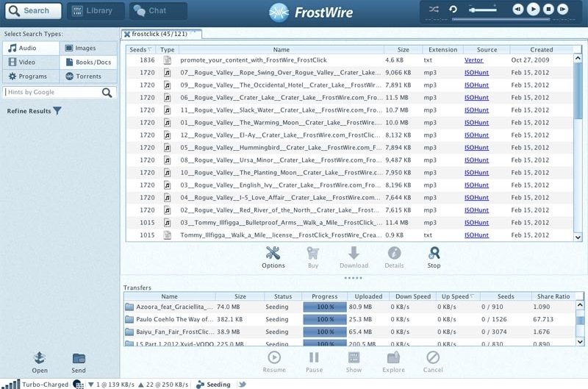Resume the selected transfer
The height and width of the screenshot is (389, 588).
point(274,362)
